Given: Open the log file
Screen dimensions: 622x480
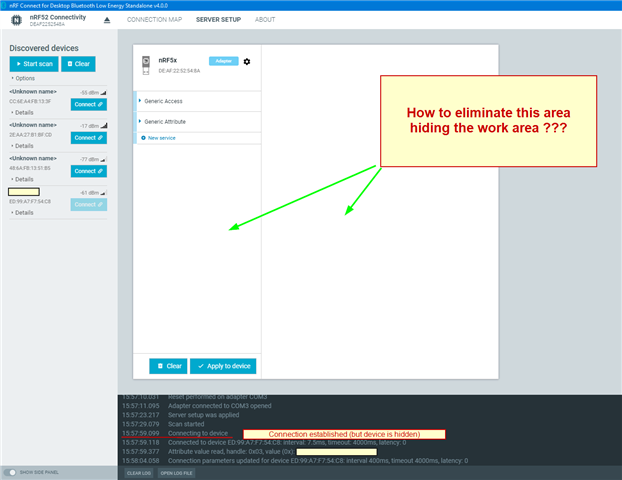Looking at the screenshot, I should (177, 473).
